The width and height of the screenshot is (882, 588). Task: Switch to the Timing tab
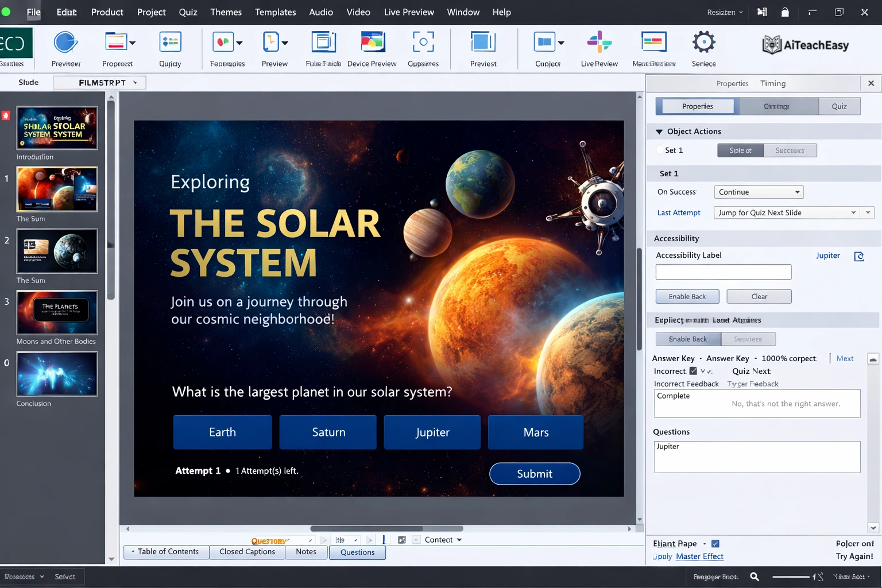point(773,83)
